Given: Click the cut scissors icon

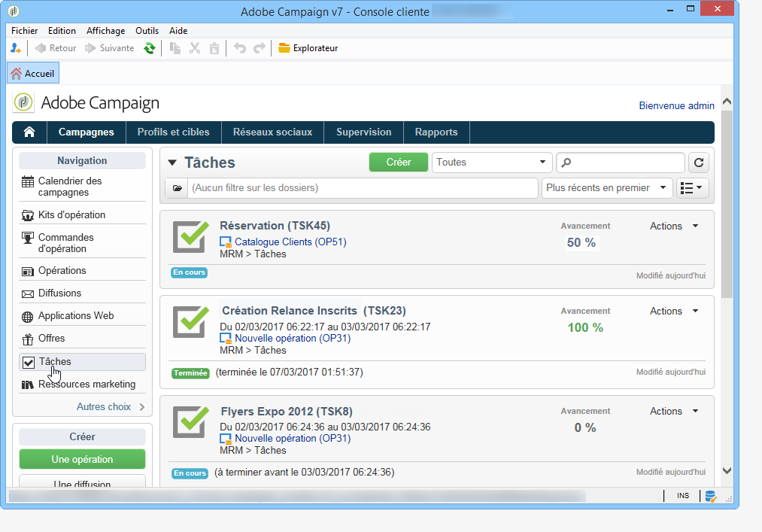Looking at the screenshot, I should click(195, 48).
